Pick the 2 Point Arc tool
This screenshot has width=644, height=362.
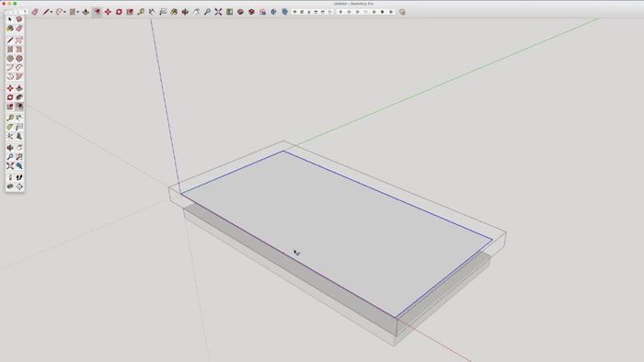point(19,67)
